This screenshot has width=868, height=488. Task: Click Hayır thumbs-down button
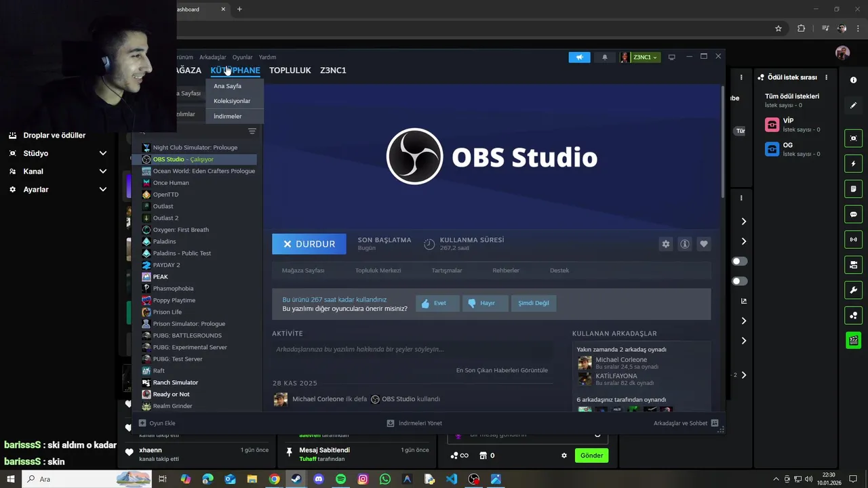pos(485,303)
